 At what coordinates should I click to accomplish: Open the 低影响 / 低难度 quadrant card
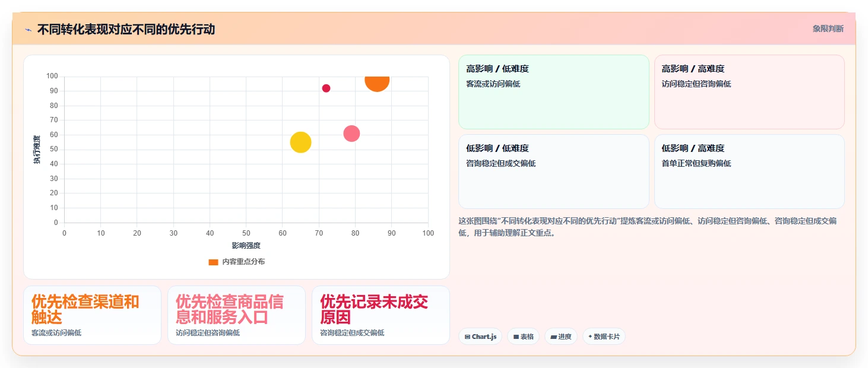[x=553, y=172]
